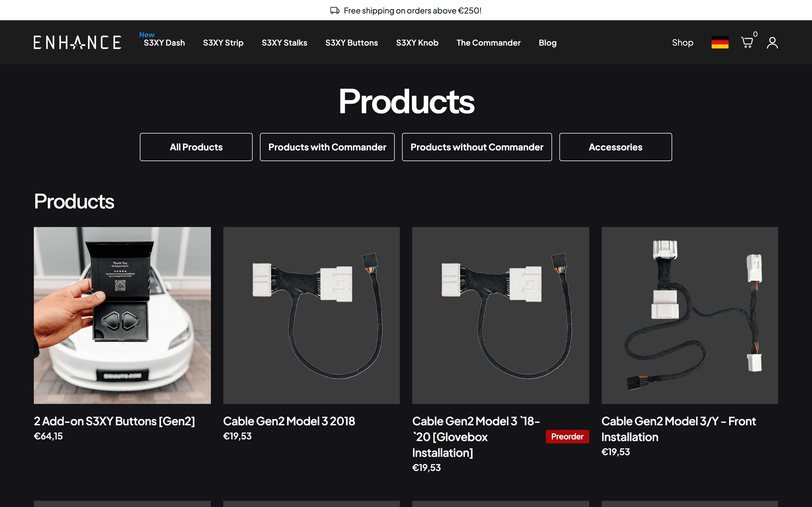Screen dimensions: 812x507
Task: Filter by All Products
Action: point(196,147)
